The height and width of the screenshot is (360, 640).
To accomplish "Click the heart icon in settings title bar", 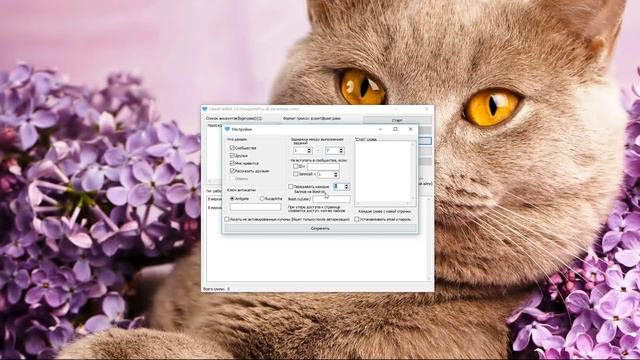I will [227, 129].
